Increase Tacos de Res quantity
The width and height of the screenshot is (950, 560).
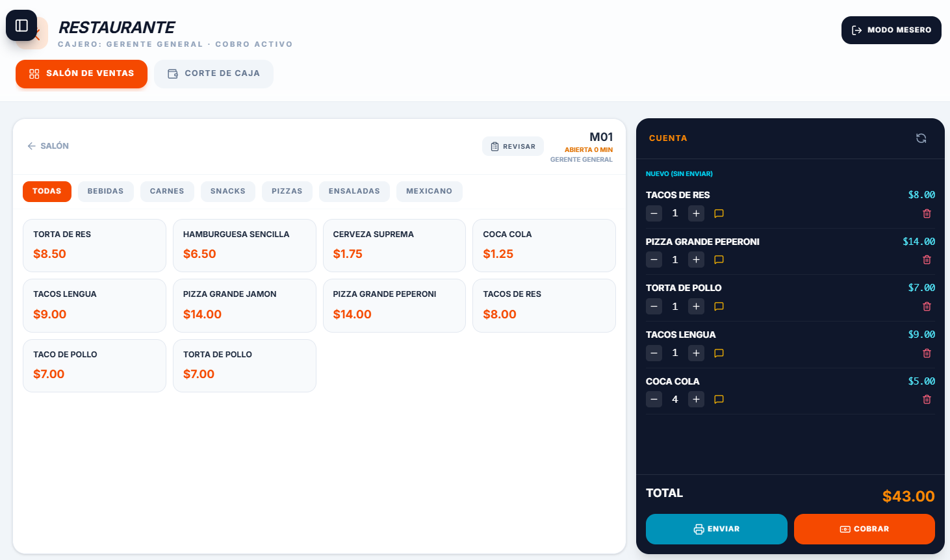pyautogui.click(x=696, y=213)
